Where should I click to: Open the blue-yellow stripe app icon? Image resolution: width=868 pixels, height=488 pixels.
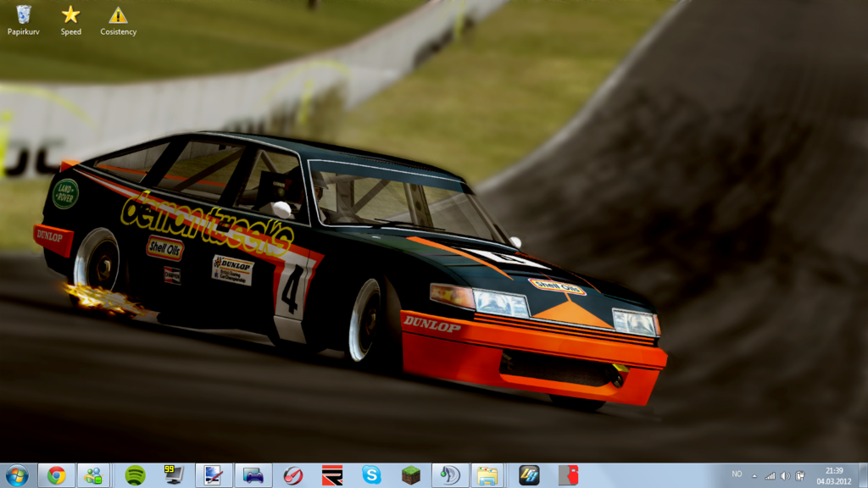(529, 475)
